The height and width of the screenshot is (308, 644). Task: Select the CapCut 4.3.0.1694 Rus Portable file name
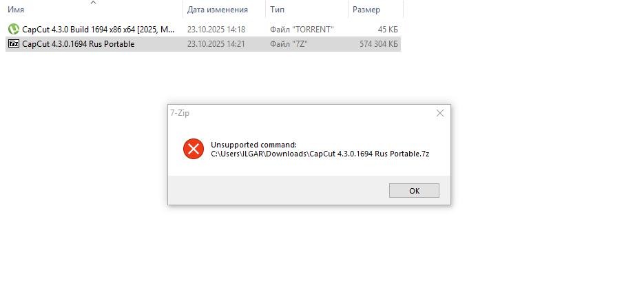[x=78, y=44]
